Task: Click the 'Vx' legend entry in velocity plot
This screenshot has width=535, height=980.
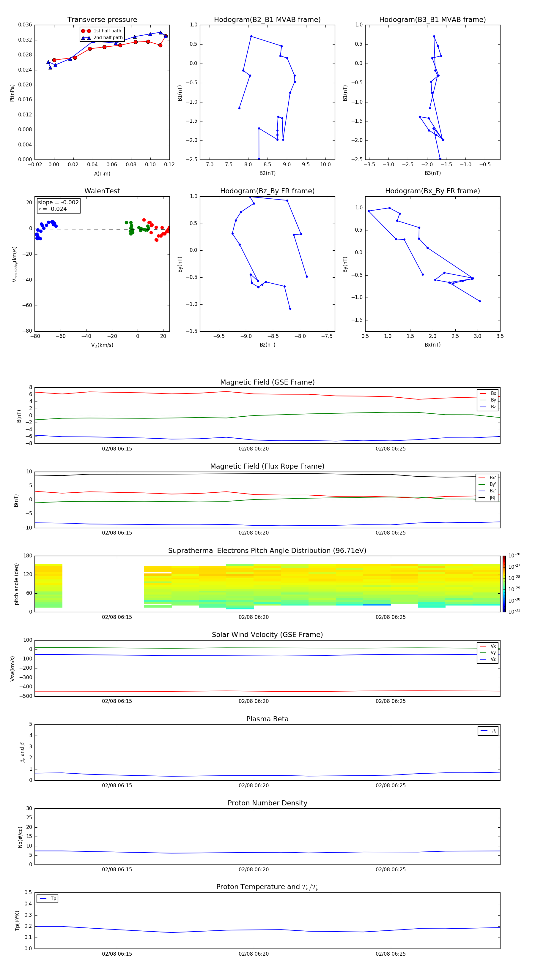Action: click(488, 646)
